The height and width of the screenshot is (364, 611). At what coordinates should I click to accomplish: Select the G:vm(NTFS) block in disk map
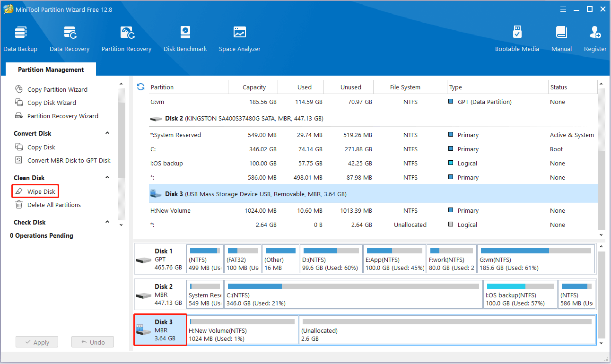click(536, 259)
